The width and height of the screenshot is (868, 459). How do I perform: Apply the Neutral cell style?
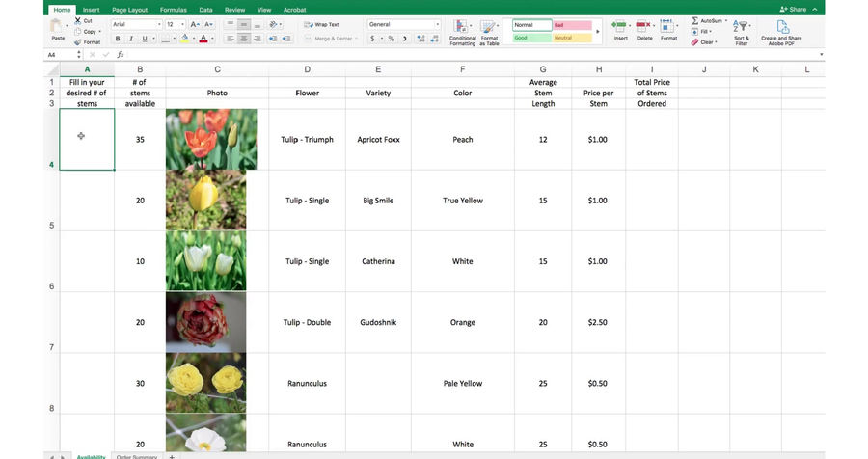572,38
